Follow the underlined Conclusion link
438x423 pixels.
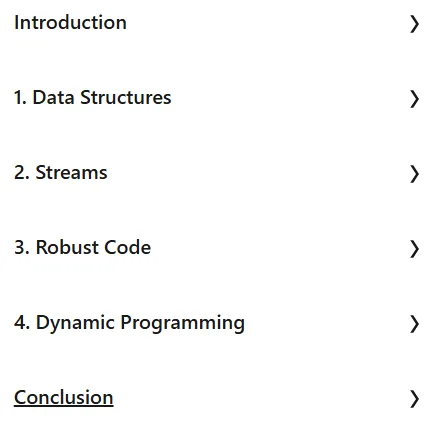coord(64,398)
